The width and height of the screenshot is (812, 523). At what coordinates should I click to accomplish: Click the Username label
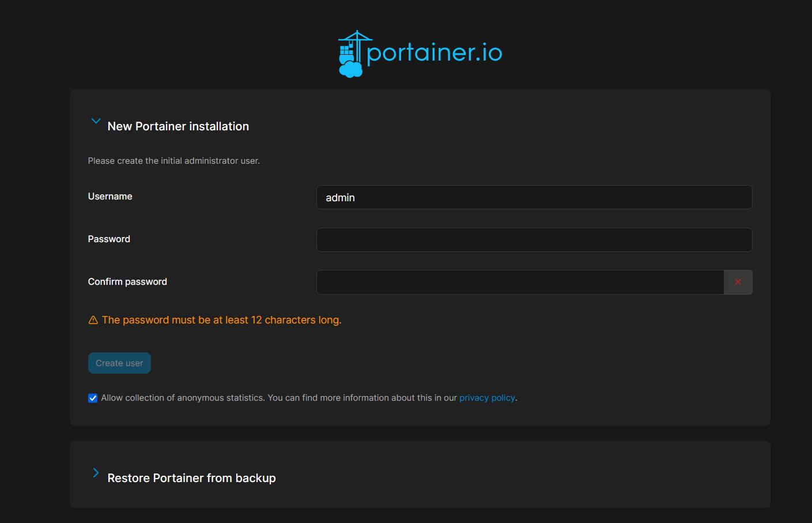point(110,197)
